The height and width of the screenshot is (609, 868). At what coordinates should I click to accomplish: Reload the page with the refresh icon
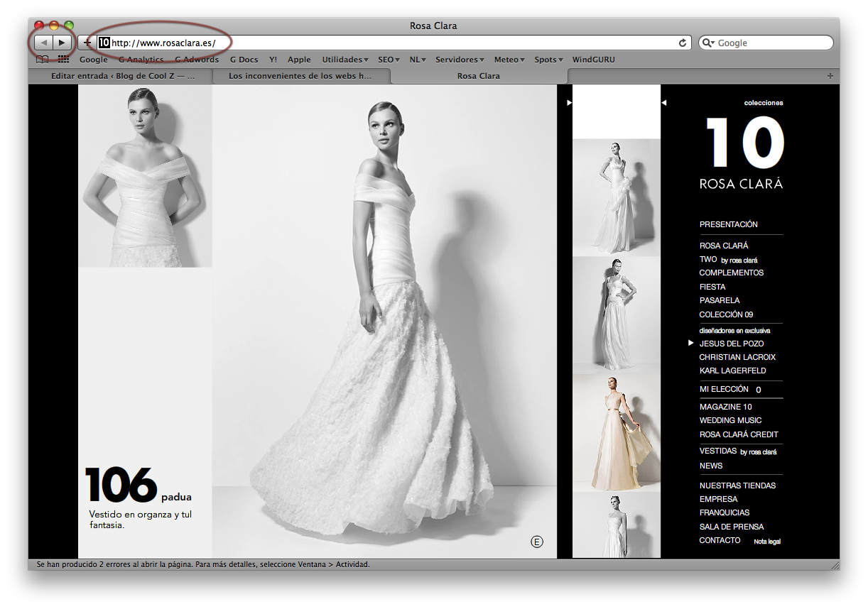click(x=683, y=43)
